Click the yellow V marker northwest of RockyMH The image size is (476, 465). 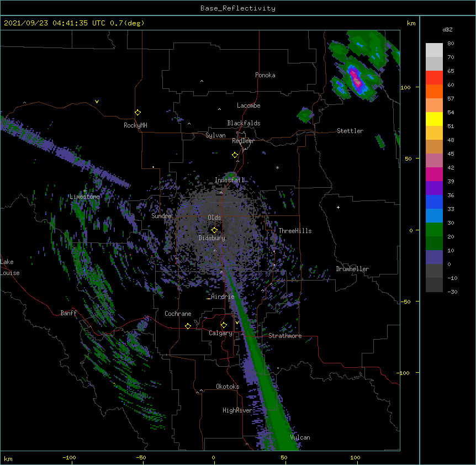point(97,102)
